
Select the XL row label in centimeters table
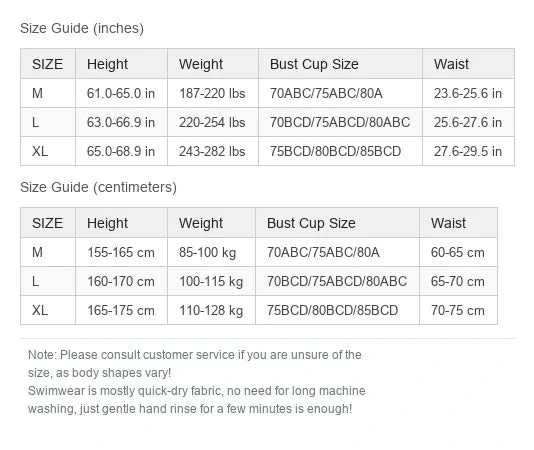click(x=48, y=310)
